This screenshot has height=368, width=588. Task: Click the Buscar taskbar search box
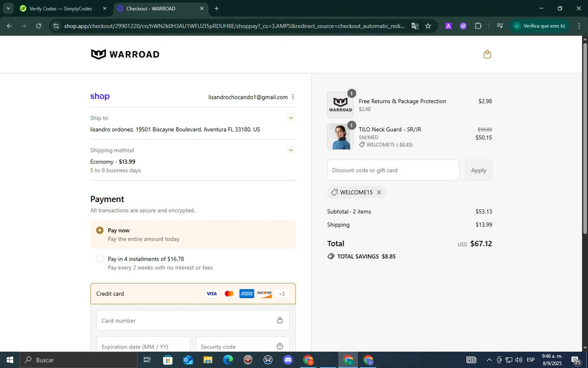click(78, 360)
